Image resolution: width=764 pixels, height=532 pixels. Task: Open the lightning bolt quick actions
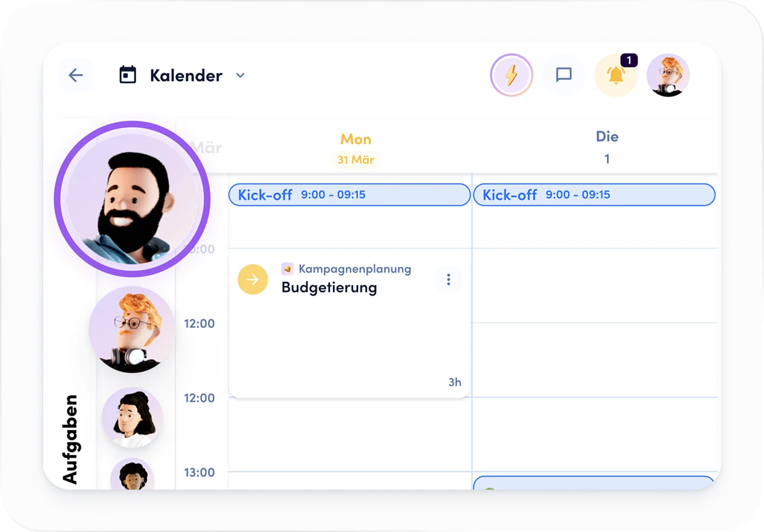pyautogui.click(x=512, y=75)
